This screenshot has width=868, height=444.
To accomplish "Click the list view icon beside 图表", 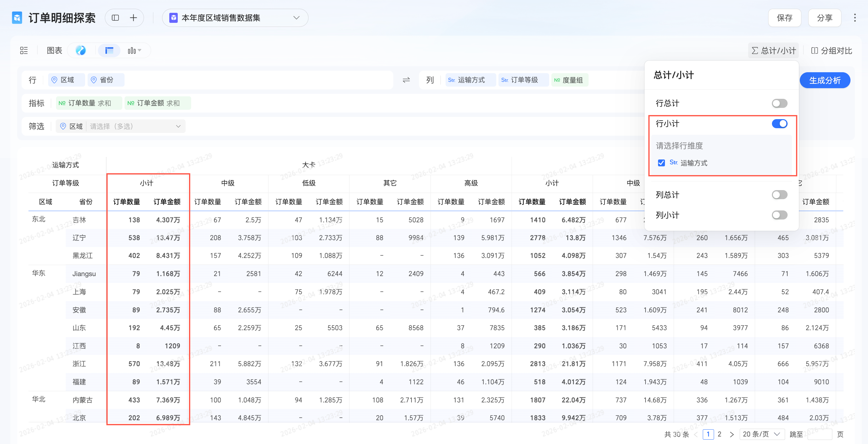I will (x=24, y=50).
